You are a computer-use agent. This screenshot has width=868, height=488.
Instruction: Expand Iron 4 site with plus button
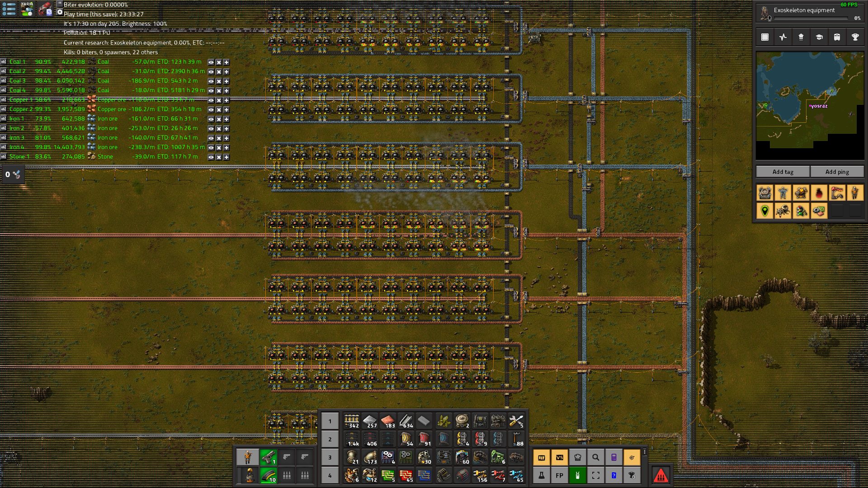(226, 148)
